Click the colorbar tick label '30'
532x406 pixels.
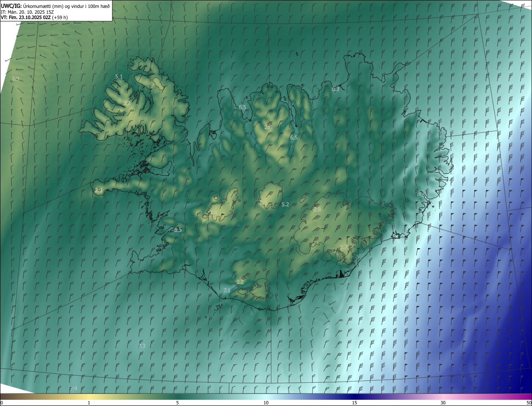coord(443,403)
